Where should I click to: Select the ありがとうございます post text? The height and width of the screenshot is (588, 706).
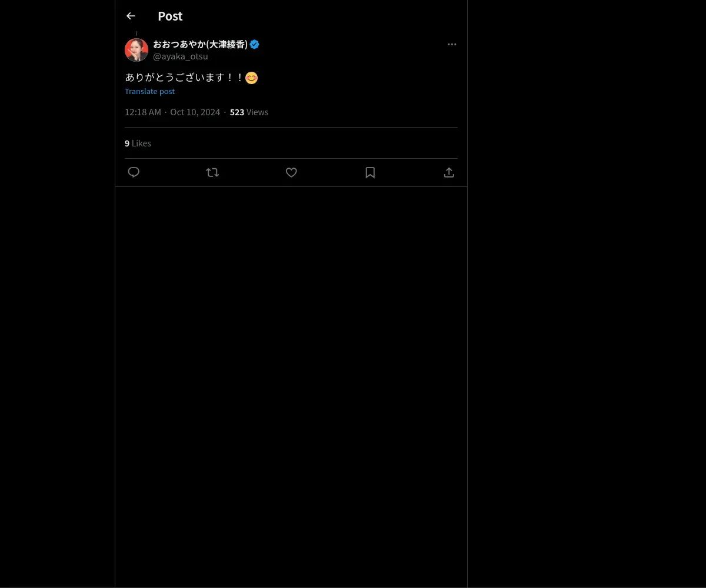(x=184, y=78)
